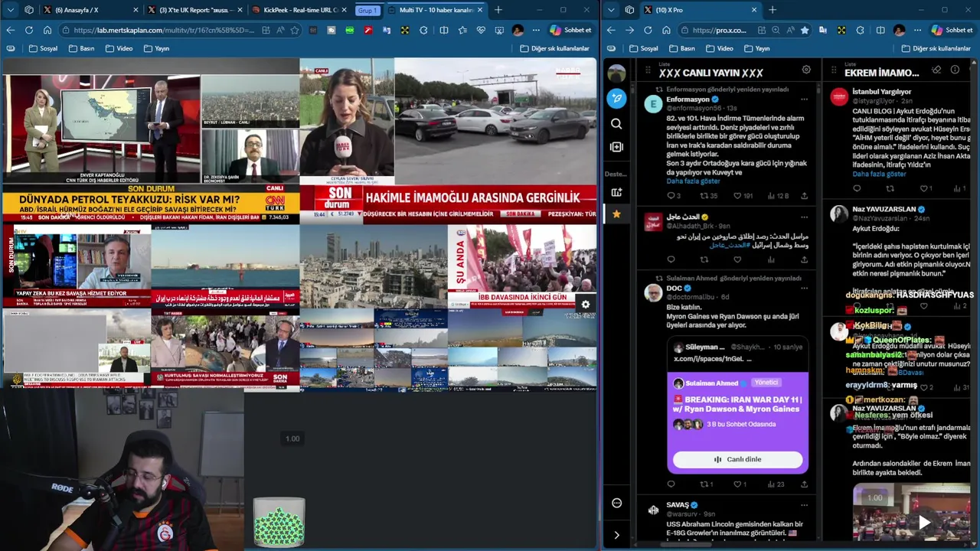The image size is (980, 551).
Task: Open a new tab in left browser
Action: pos(498,10)
